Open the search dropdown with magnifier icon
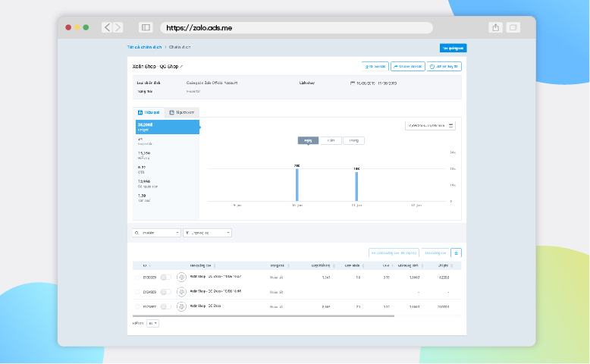Image resolution: width=590 pixels, height=364 pixels. pos(156,233)
